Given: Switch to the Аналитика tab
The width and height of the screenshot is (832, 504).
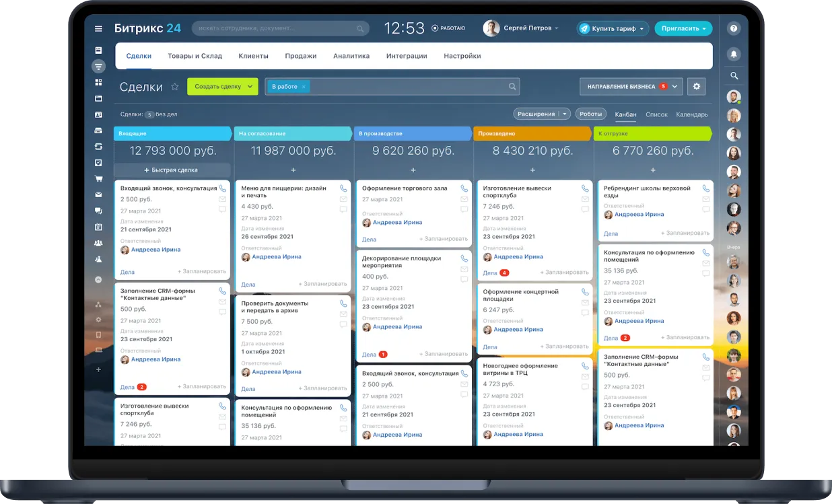Looking at the screenshot, I should coord(351,56).
